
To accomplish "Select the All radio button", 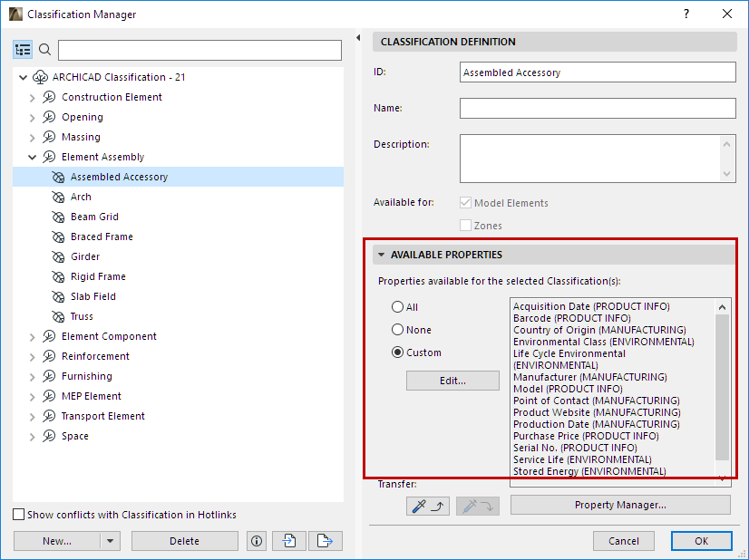I will [397, 307].
